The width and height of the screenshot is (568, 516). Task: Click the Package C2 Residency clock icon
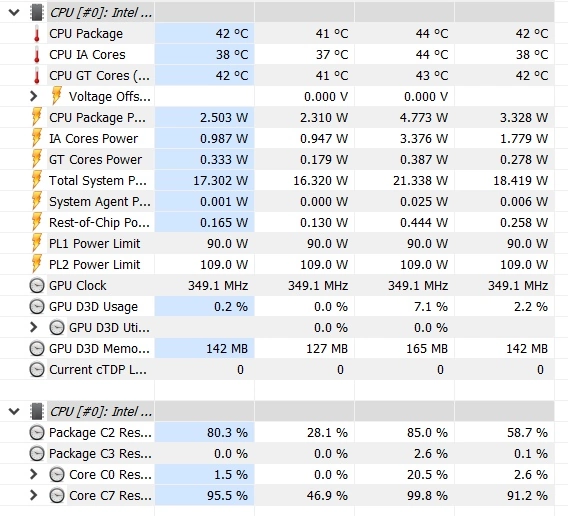37,433
